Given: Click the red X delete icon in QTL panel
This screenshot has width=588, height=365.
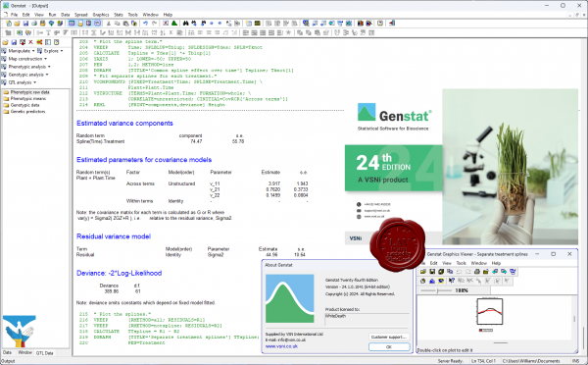Looking at the screenshot, I should (x=30, y=42).
